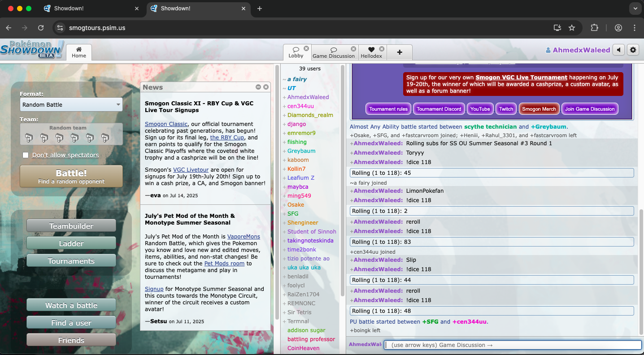Switch to the Home tab
This screenshot has height=355, width=644.
(79, 52)
